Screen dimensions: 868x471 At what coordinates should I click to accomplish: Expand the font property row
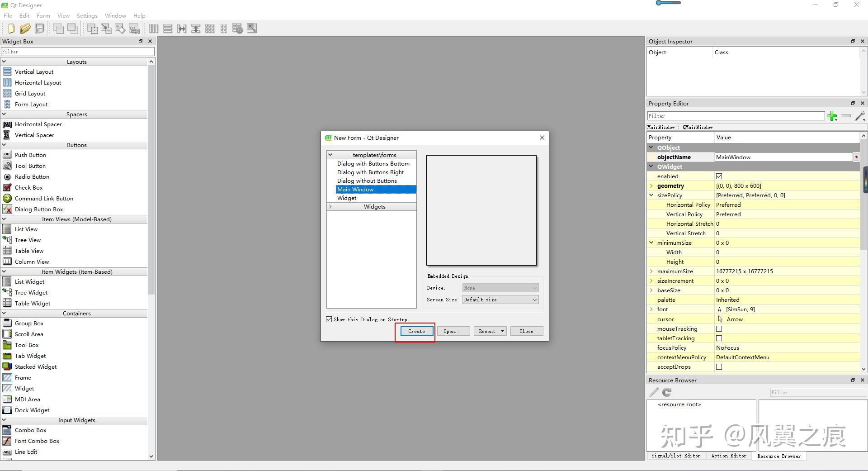point(651,309)
